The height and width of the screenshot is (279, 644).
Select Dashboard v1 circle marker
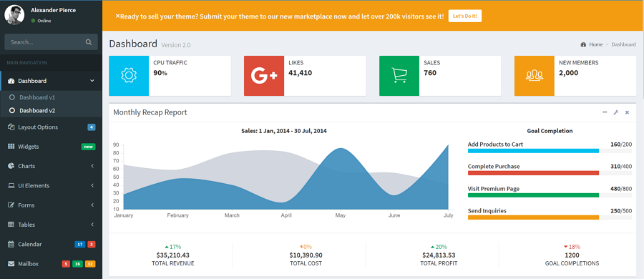click(12, 97)
